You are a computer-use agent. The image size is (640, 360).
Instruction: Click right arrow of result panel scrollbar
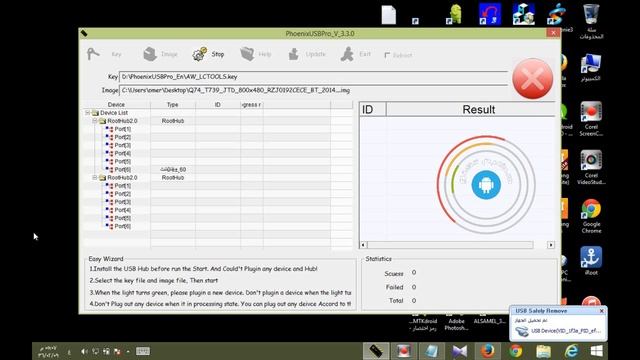[551, 245]
